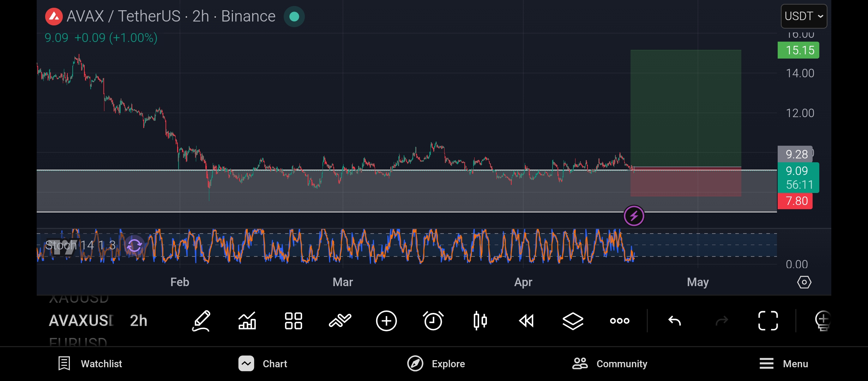
Task: Create an alert with the clock icon
Action: [x=433, y=321]
